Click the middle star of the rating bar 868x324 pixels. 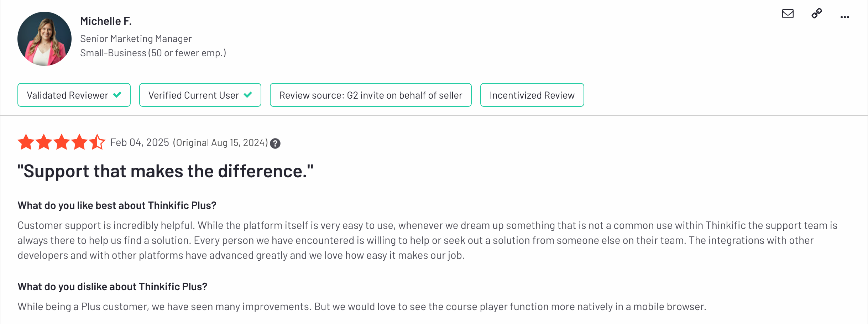[62, 142]
